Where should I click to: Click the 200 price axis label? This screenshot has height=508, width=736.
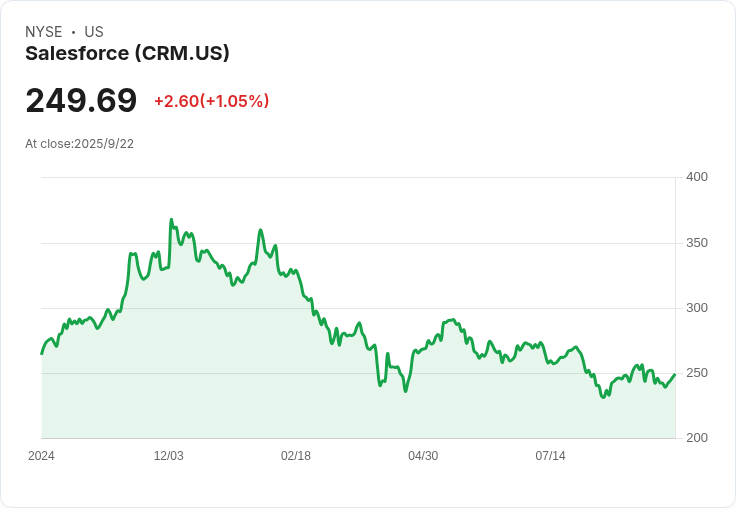[697, 438]
